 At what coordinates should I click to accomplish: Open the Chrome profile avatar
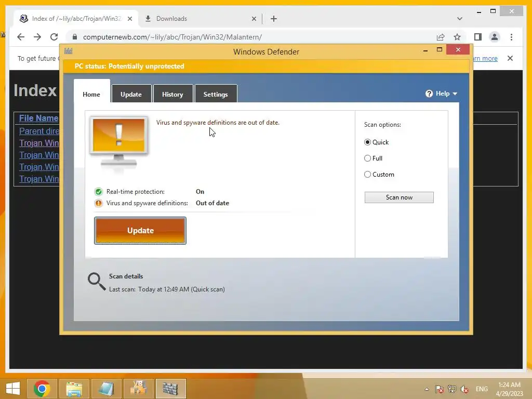pos(495,37)
